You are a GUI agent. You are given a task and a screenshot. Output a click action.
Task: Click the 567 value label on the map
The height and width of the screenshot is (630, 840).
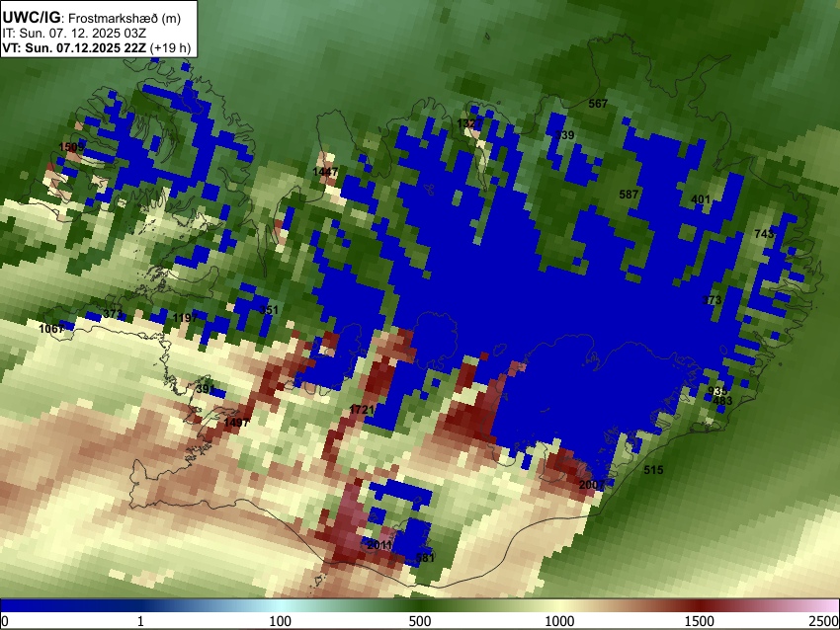(598, 104)
